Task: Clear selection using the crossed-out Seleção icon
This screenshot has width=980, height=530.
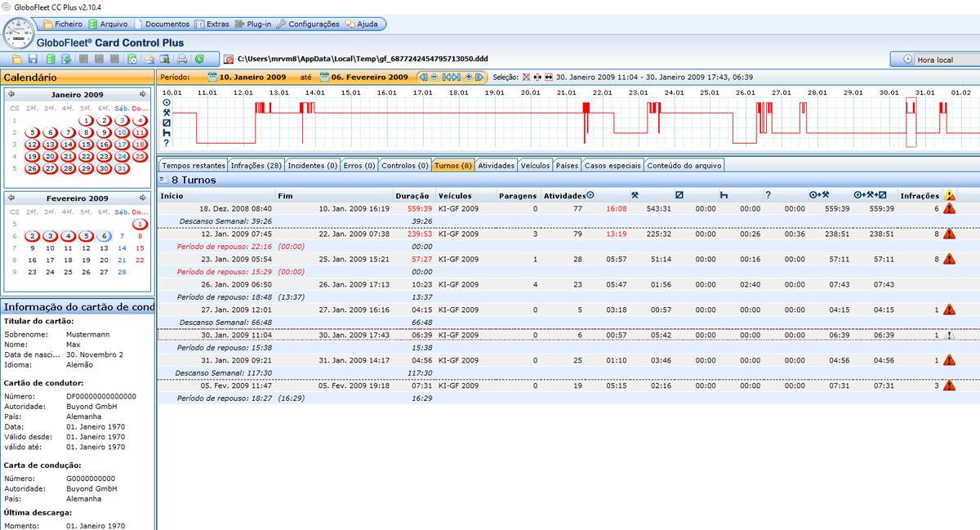Action: 527,77
